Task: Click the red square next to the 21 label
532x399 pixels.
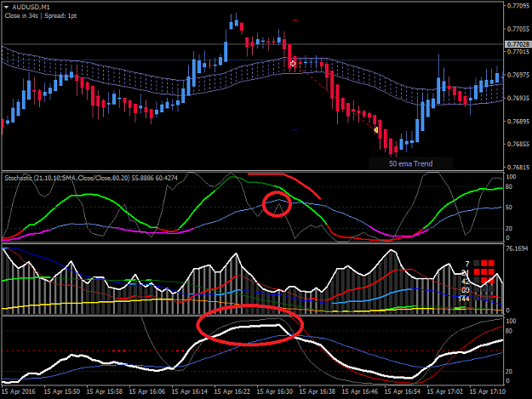Action: click(477, 272)
